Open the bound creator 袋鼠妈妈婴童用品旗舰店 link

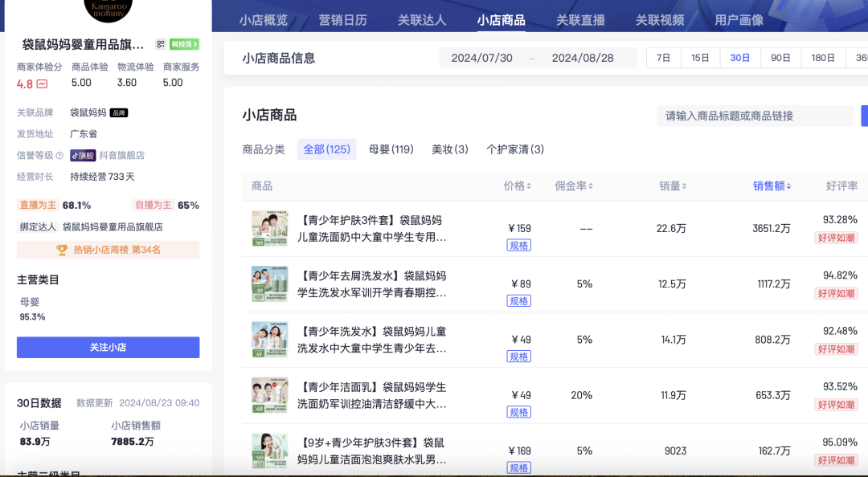(113, 227)
